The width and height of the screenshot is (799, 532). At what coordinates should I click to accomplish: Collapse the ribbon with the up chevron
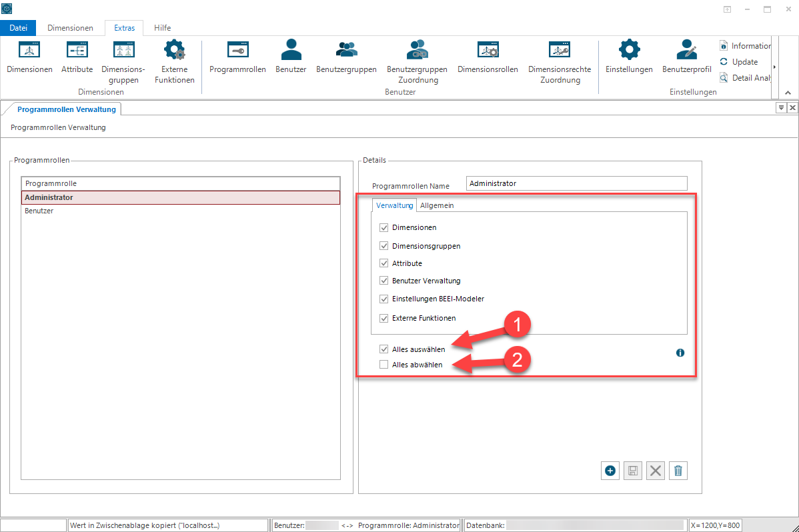point(788,92)
